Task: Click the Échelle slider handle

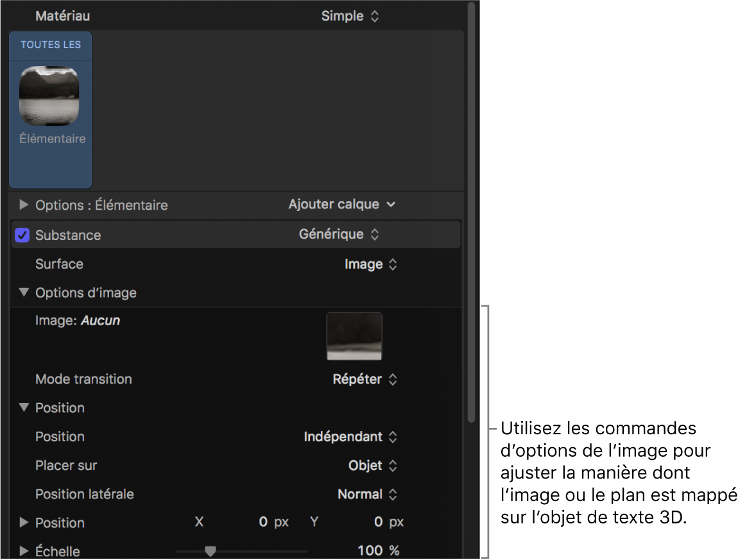Action: tap(210, 550)
